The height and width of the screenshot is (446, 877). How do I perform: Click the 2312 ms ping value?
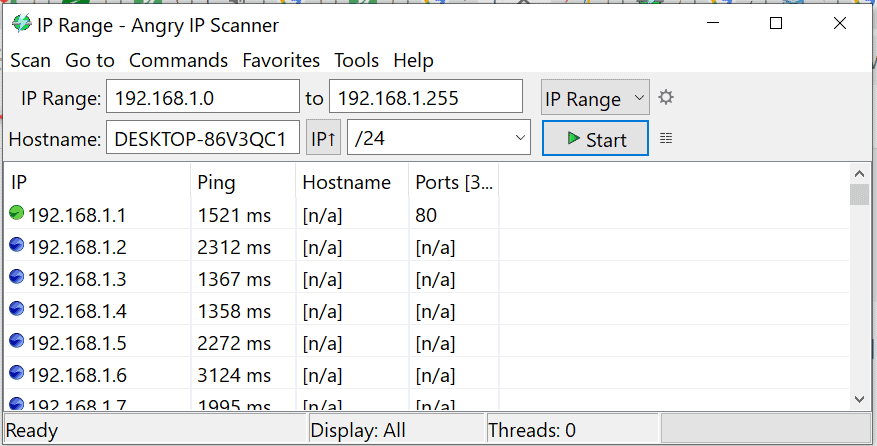[234, 247]
